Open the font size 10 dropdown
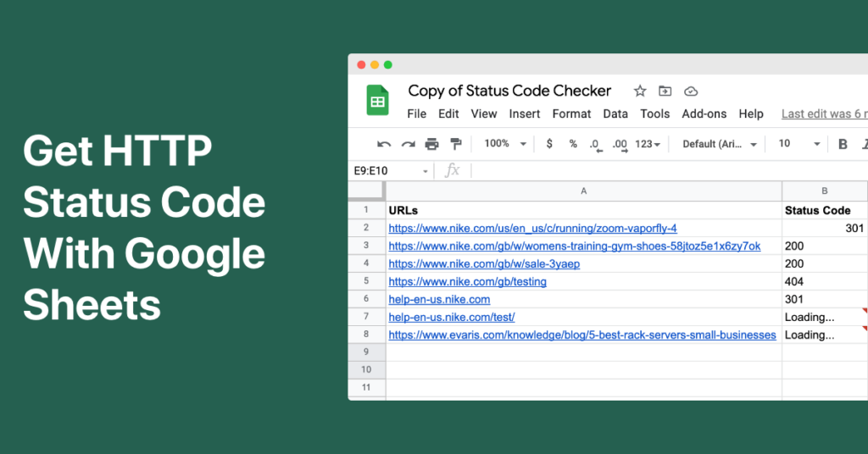Image resolution: width=868 pixels, height=454 pixels. 798,144
